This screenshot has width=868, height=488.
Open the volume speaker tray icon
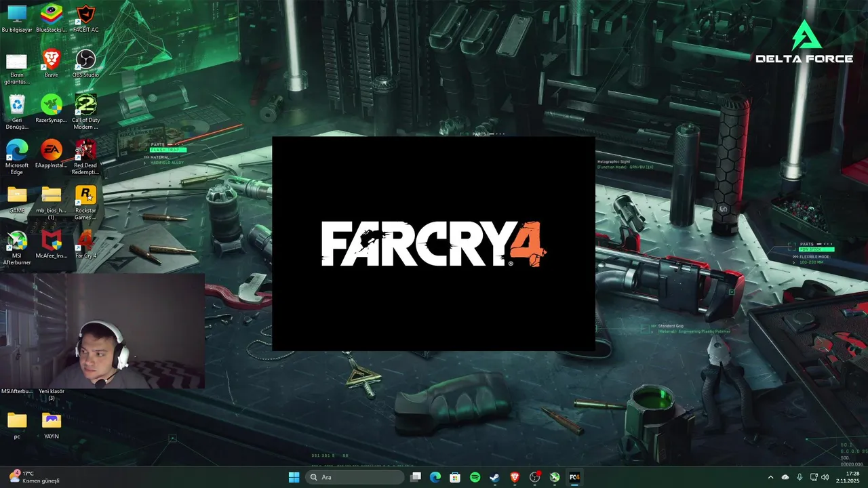tap(825, 477)
